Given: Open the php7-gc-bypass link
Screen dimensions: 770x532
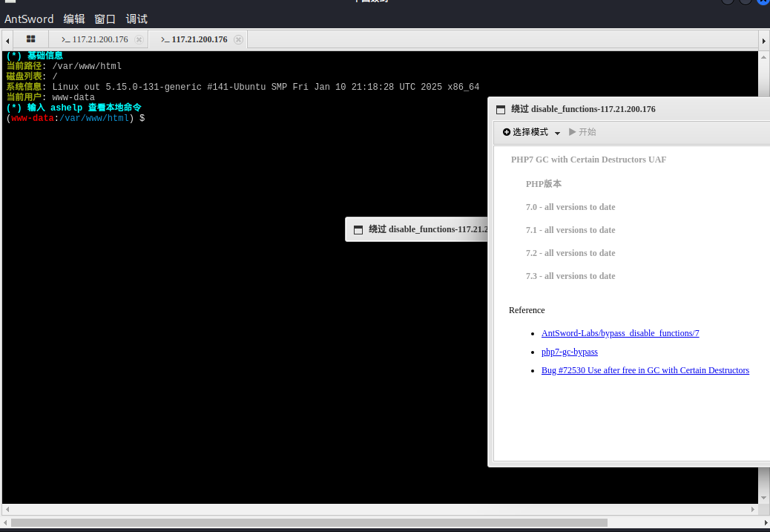Looking at the screenshot, I should pyautogui.click(x=569, y=352).
